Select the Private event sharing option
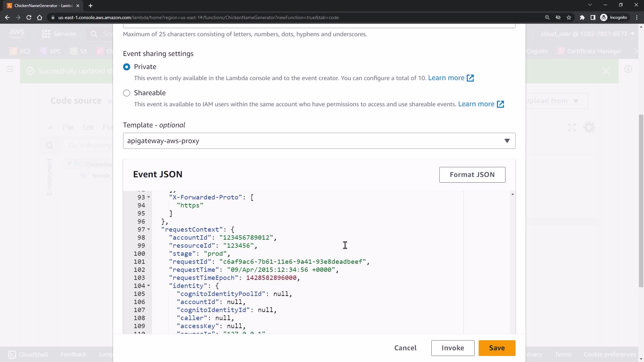Image resolution: width=644 pixels, height=362 pixels. pos(126,67)
